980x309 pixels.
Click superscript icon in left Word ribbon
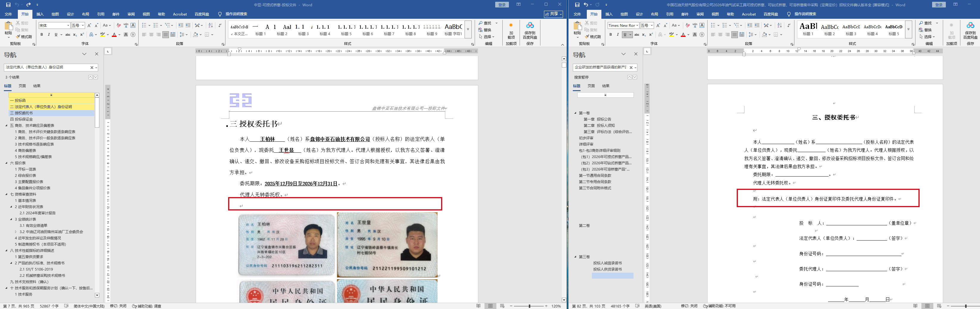(82, 35)
